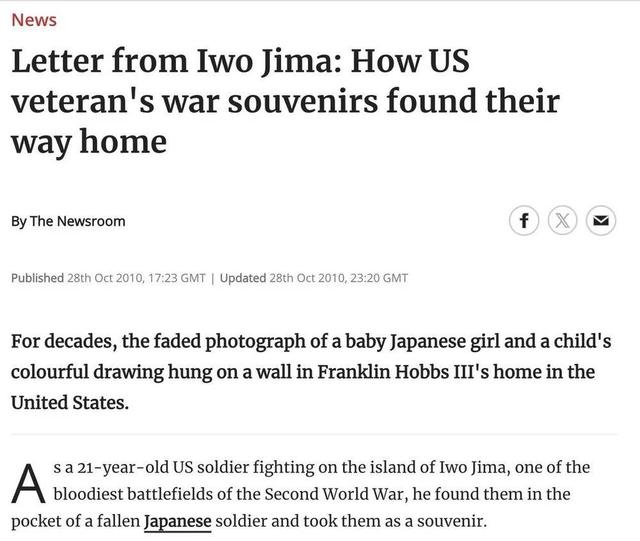Image resolution: width=640 pixels, height=541 pixels.
Task: Click the By The Newsroom byline
Action: click(x=68, y=221)
